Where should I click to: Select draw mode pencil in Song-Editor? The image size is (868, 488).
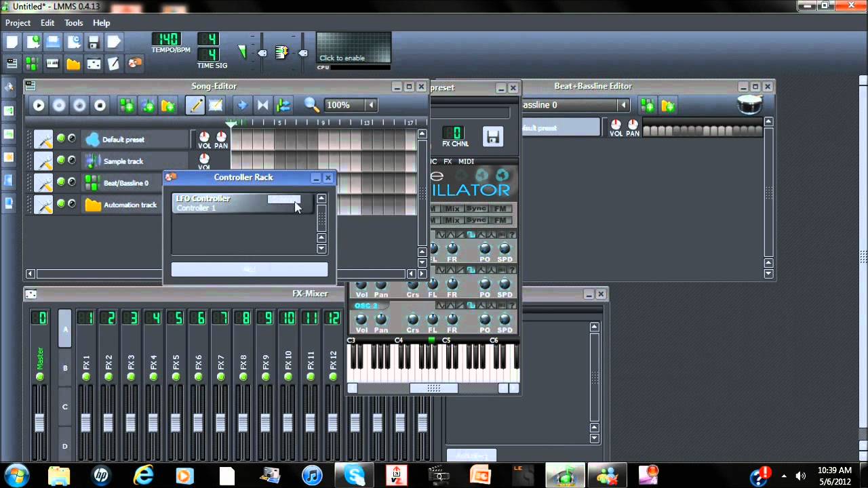tap(195, 105)
